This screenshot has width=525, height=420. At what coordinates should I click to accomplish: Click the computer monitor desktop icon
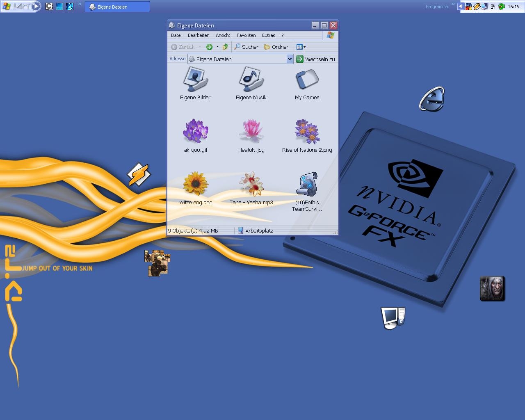(393, 318)
